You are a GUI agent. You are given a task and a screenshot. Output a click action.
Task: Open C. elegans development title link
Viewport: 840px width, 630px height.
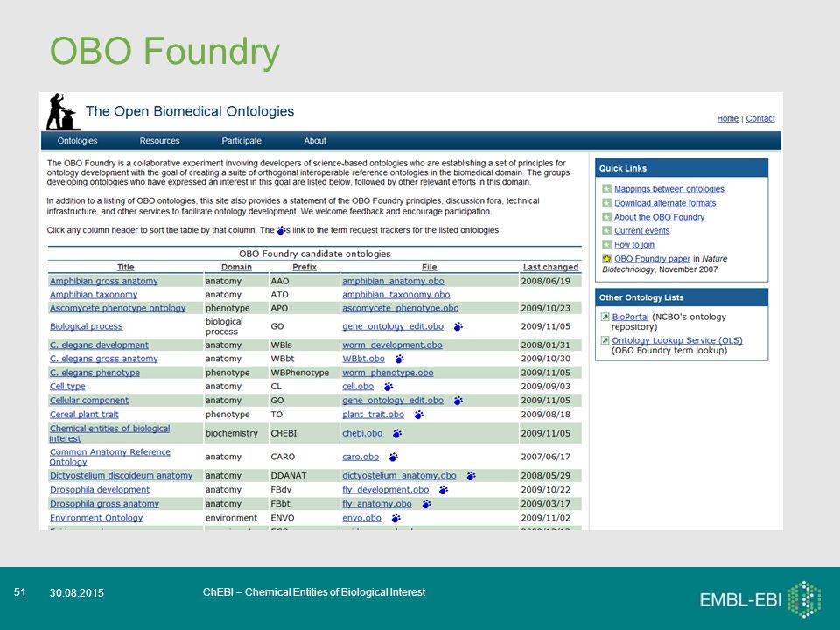99,346
